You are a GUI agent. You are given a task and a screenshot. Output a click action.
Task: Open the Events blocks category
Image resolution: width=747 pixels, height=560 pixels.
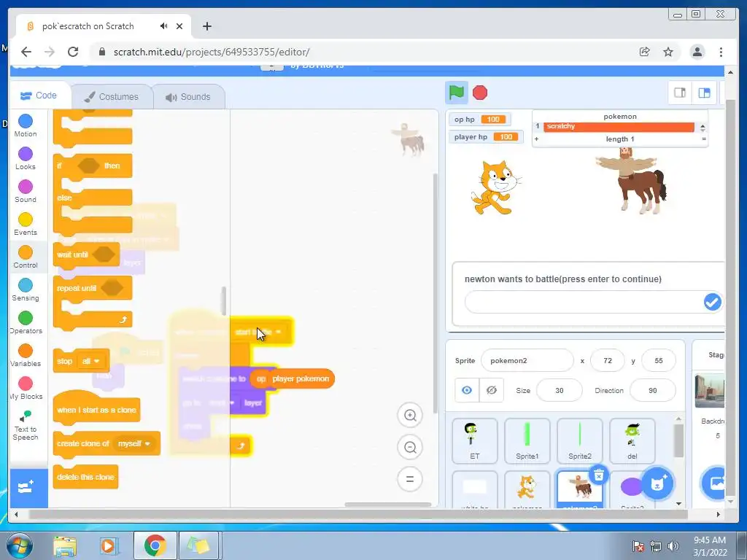coord(26,224)
